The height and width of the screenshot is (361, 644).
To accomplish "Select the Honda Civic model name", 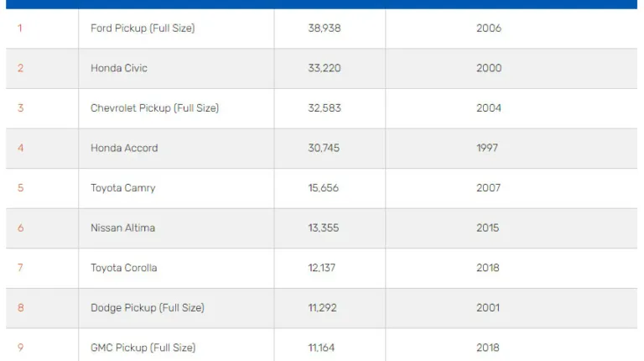I will pyautogui.click(x=119, y=68).
